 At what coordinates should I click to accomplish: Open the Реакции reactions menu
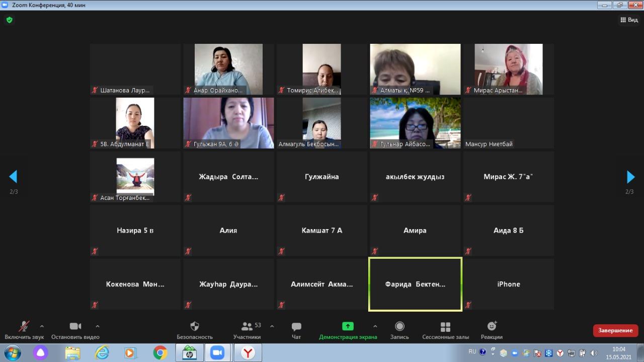[x=492, y=327]
